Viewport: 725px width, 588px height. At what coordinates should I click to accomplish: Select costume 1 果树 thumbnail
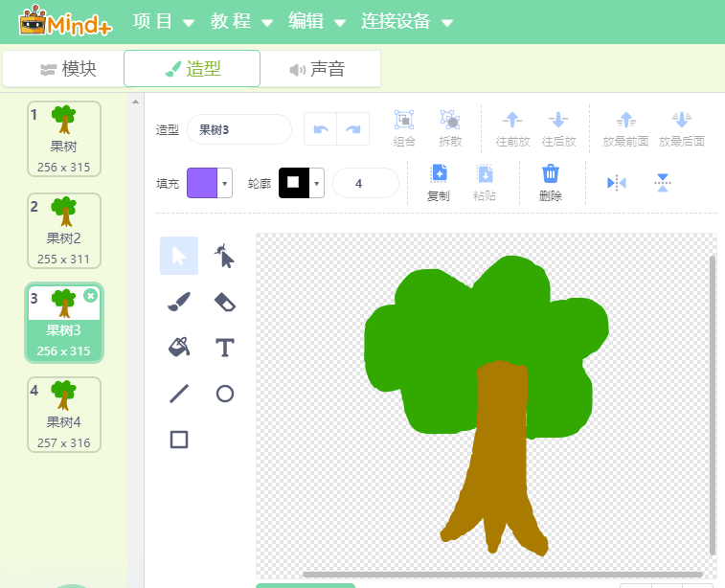pyautogui.click(x=64, y=139)
